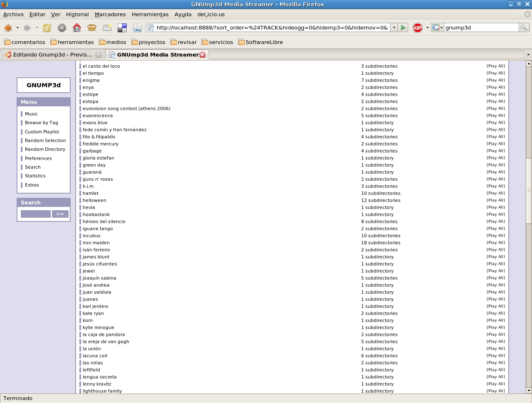Image resolution: width=532 pixels, height=403 pixels.
Task: Click the magnifier search icon in search box
Action: [524, 27]
